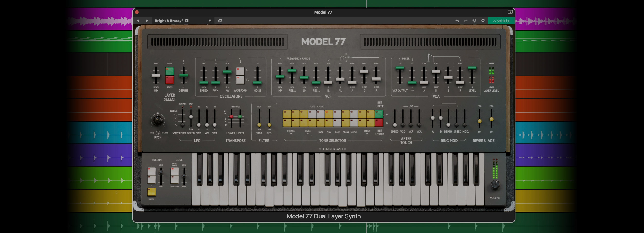Select the green Upper layer button

pyautogui.click(x=169, y=71)
